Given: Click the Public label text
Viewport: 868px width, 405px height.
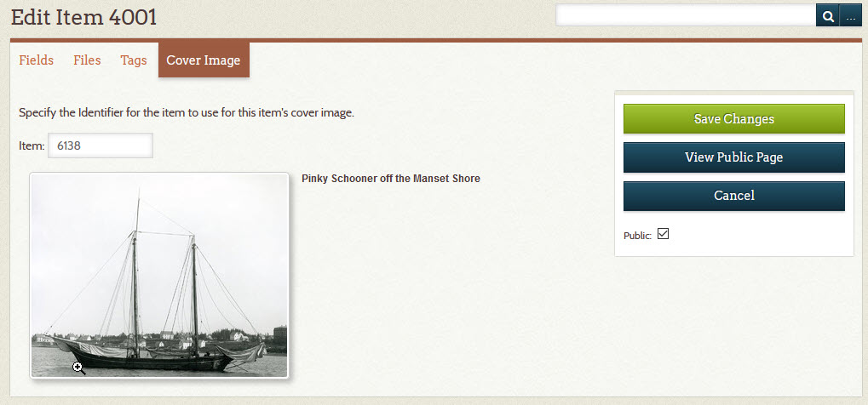Looking at the screenshot, I should click(x=638, y=236).
